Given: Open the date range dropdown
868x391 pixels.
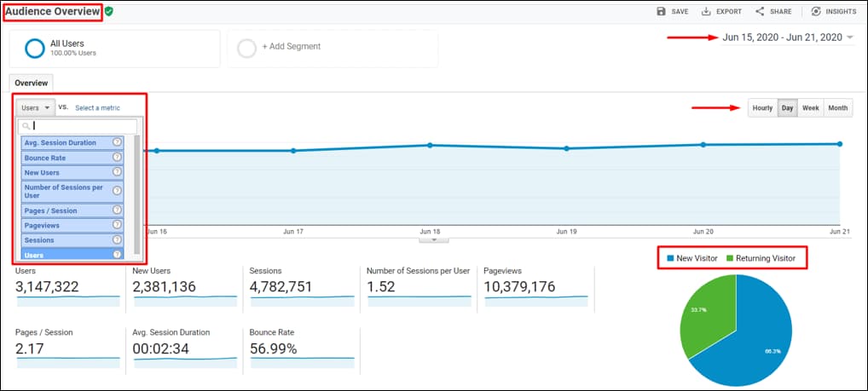Looking at the screenshot, I should [788, 37].
